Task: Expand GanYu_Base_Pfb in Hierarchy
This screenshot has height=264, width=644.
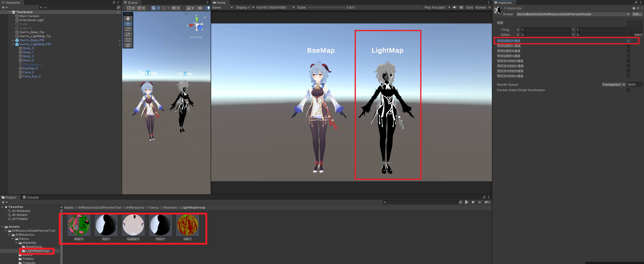Action: tap(13, 40)
